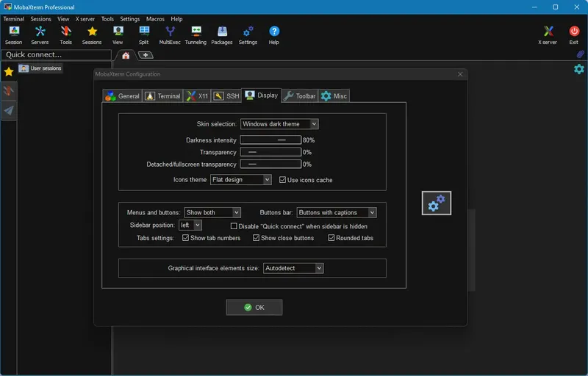
Task: Open the X server menu
Action: (x=85, y=18)
